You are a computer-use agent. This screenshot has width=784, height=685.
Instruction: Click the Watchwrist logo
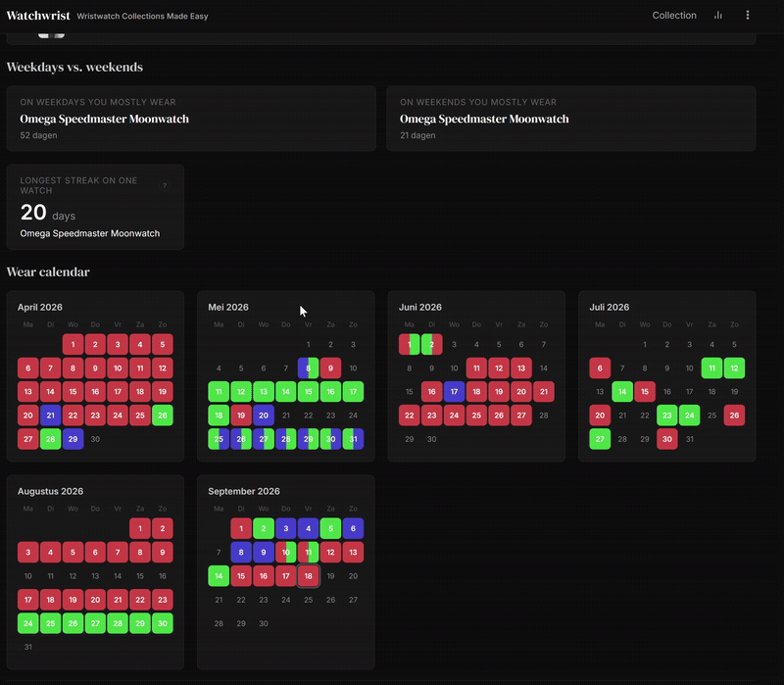[x=38, y=16]
